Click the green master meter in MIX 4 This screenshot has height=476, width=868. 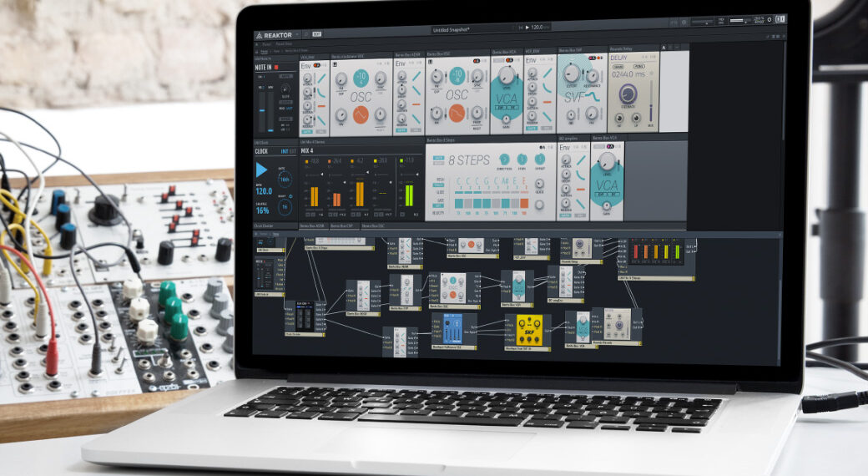point(409,195)
